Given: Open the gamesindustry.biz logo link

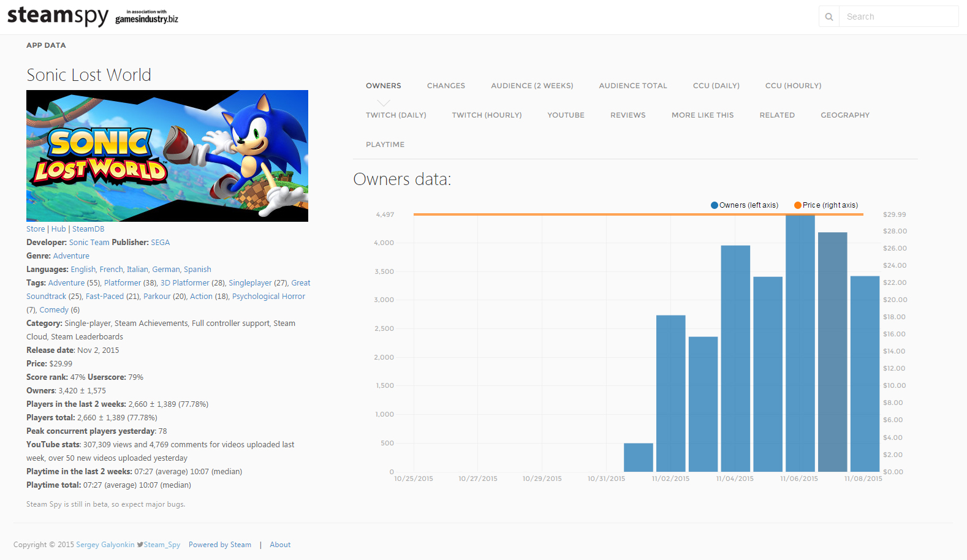Looking at the screenshot, I should point(146,17).
